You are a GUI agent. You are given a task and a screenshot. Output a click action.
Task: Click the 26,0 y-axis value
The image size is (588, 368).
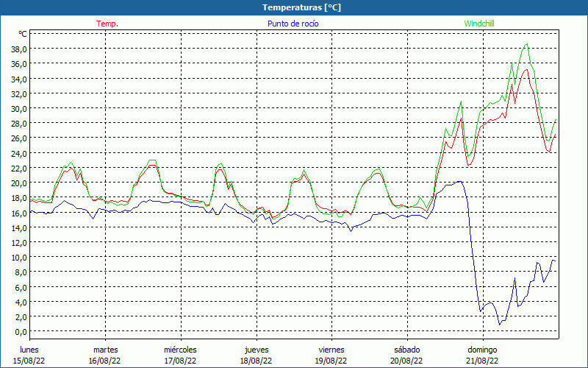click(20, 138)
